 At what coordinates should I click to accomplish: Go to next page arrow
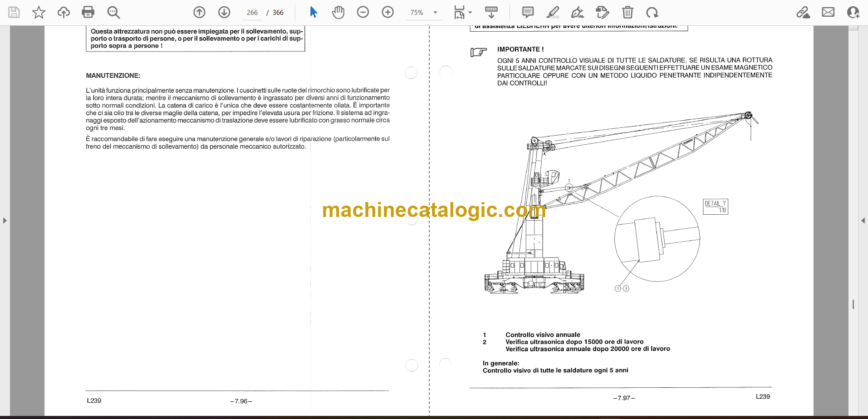(224, 12)
